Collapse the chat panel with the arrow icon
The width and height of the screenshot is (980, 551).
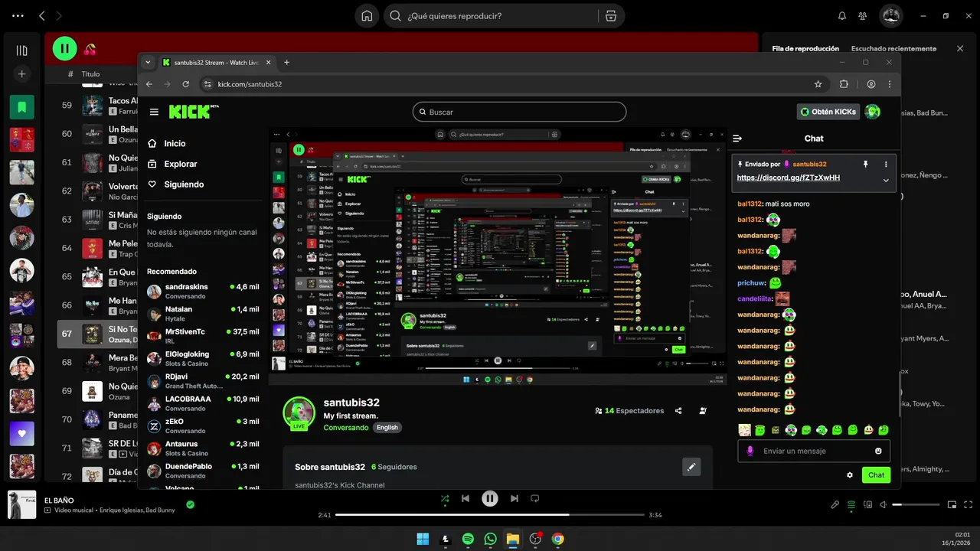tap(737, 139)
